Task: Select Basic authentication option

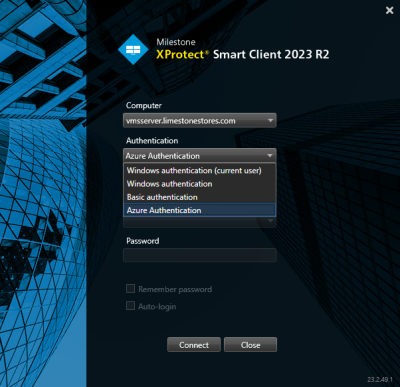Action: [x=200, y=197]
